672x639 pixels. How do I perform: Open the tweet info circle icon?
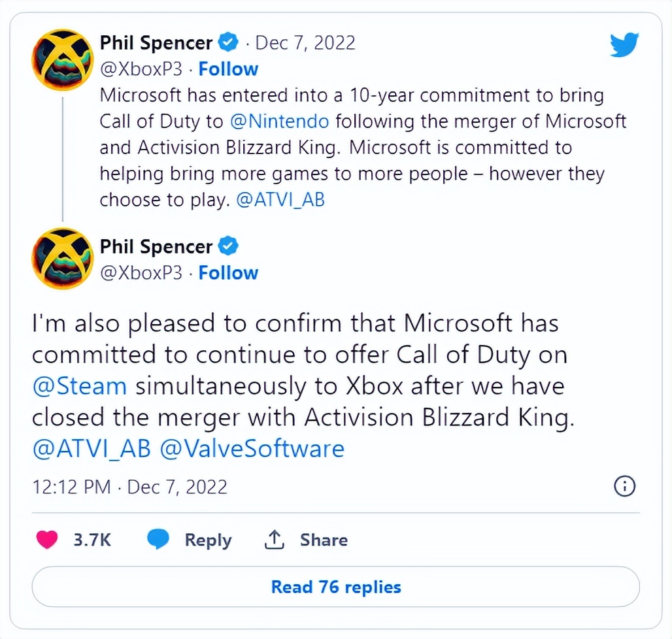point(625,486)
